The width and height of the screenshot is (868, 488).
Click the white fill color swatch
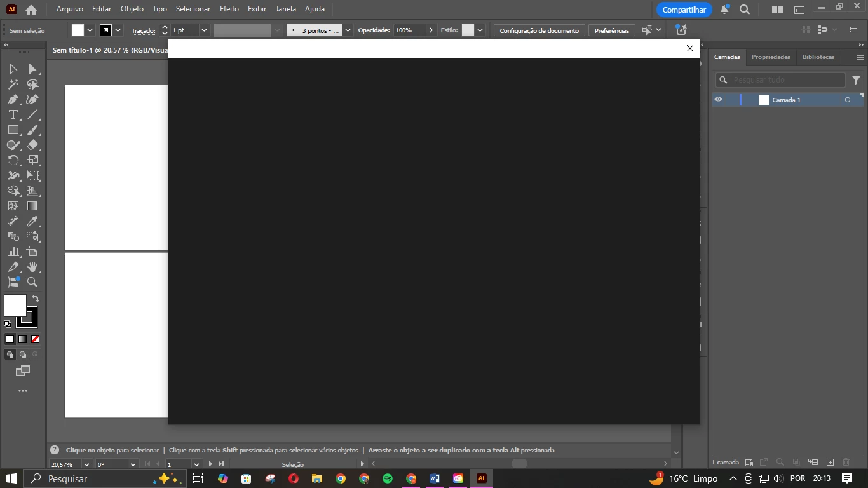pos(15,306)
